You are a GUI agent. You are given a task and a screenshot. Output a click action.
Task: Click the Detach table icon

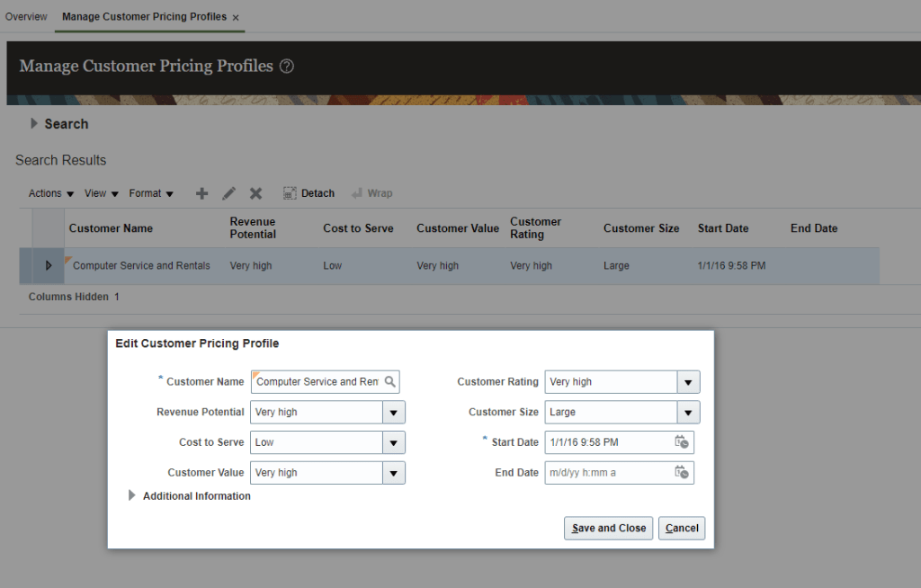pyautogui.click(x=290, y=193)
